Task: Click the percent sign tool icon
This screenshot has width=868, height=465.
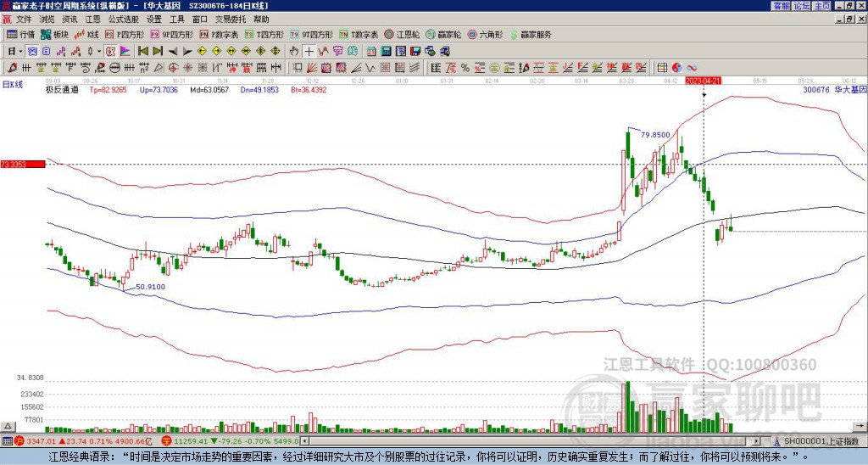Action: 465,68
